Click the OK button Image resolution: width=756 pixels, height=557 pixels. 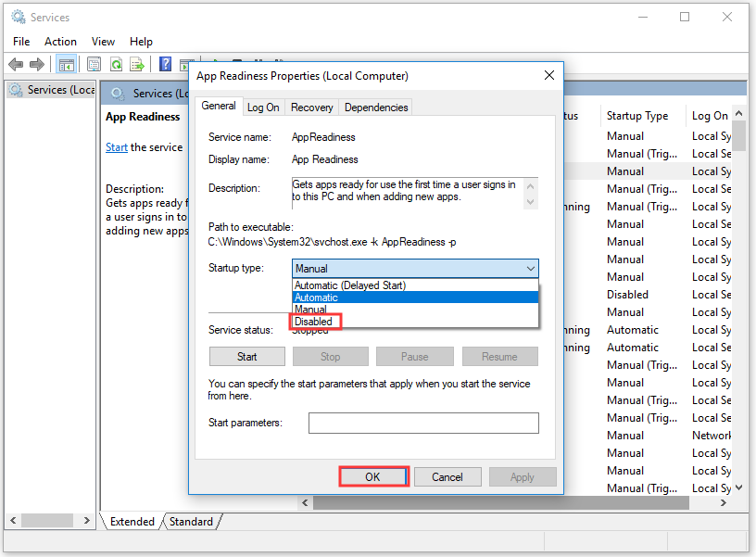click(373, 476)
